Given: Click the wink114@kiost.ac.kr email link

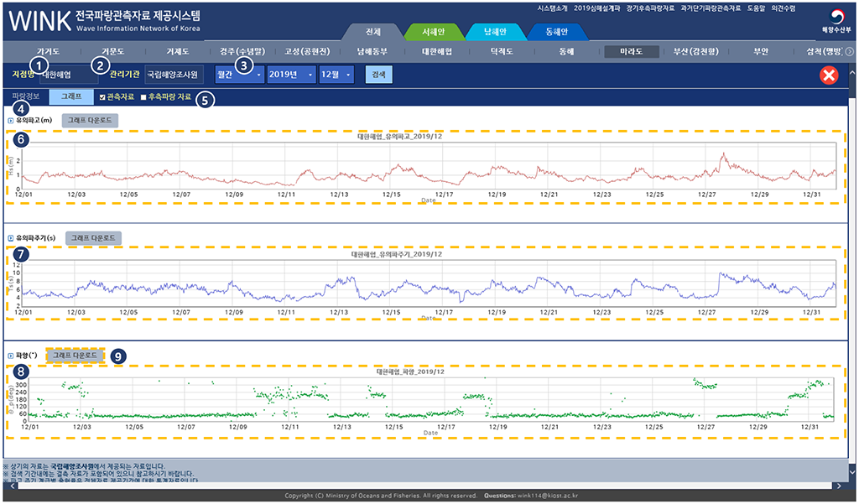Looking at the screenshot, I should coord(548,496).
